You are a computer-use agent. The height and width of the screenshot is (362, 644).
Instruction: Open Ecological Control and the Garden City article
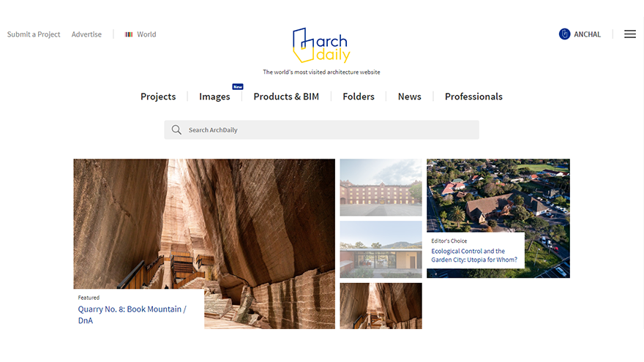(x=474, y=255)
